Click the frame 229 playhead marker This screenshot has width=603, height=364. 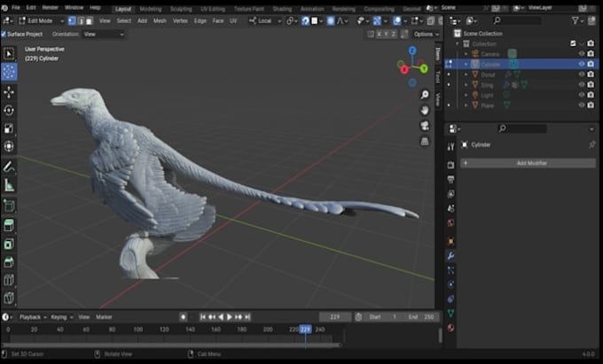click(305, 329)
